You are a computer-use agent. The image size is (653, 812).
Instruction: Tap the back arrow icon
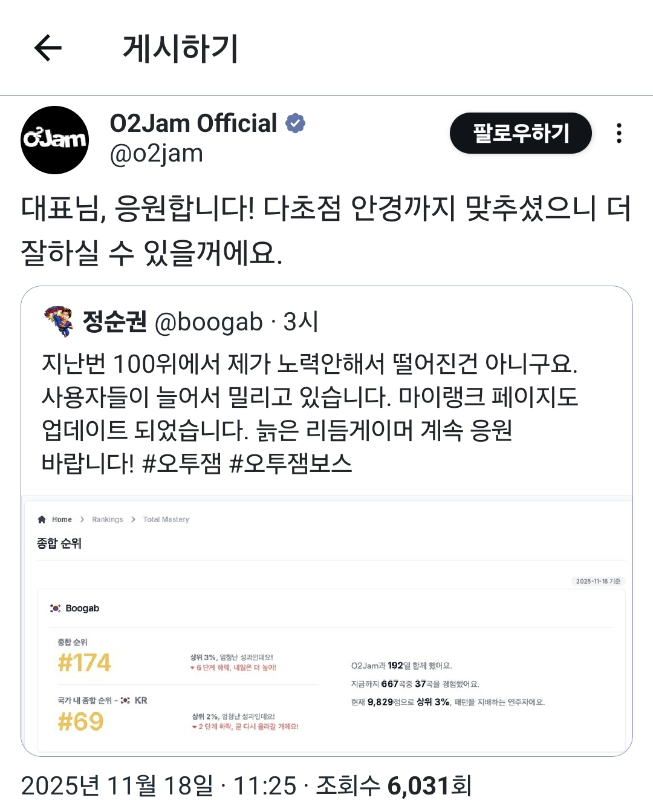(x=48, y=48)
